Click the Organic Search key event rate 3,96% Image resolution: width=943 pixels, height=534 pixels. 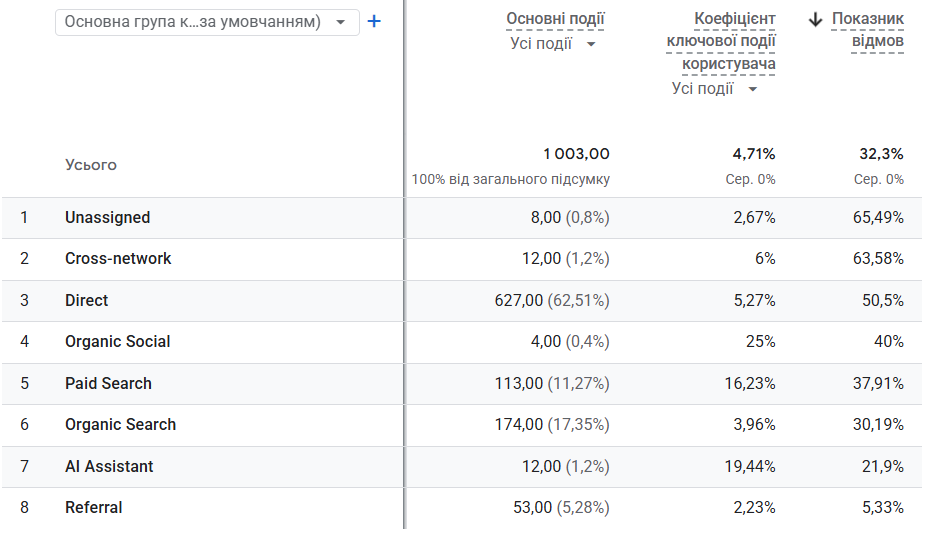pyautogui.click(x=754, y=425)
